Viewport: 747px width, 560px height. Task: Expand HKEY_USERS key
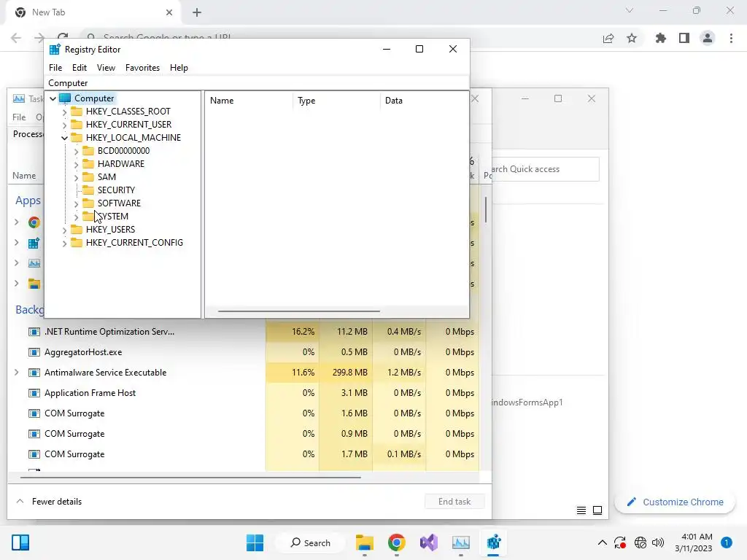pyautogui.click(x=64, y=230)
